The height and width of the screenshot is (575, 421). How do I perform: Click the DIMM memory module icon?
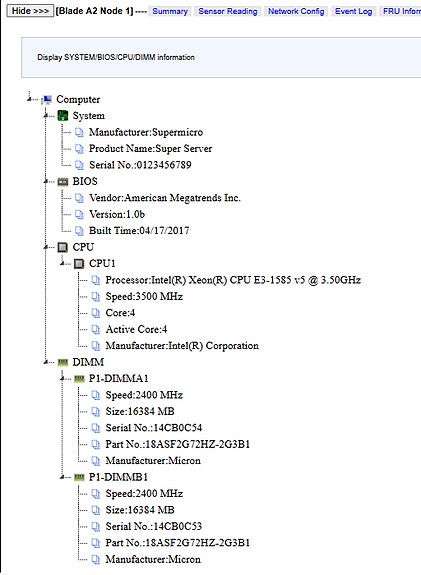coord(63,362)
